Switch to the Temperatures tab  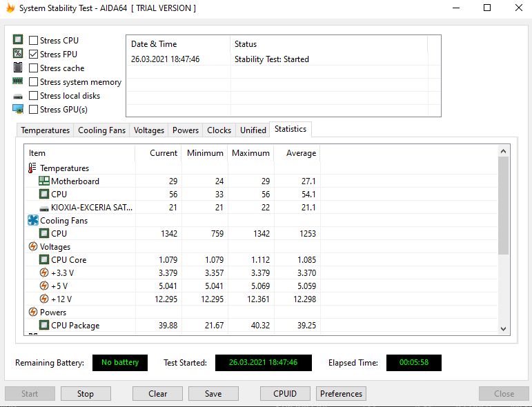[45, 130]
